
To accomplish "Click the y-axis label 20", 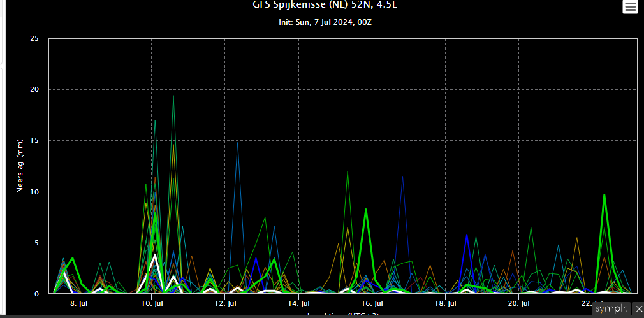I will pyautogui.click(x=34, y=89).
